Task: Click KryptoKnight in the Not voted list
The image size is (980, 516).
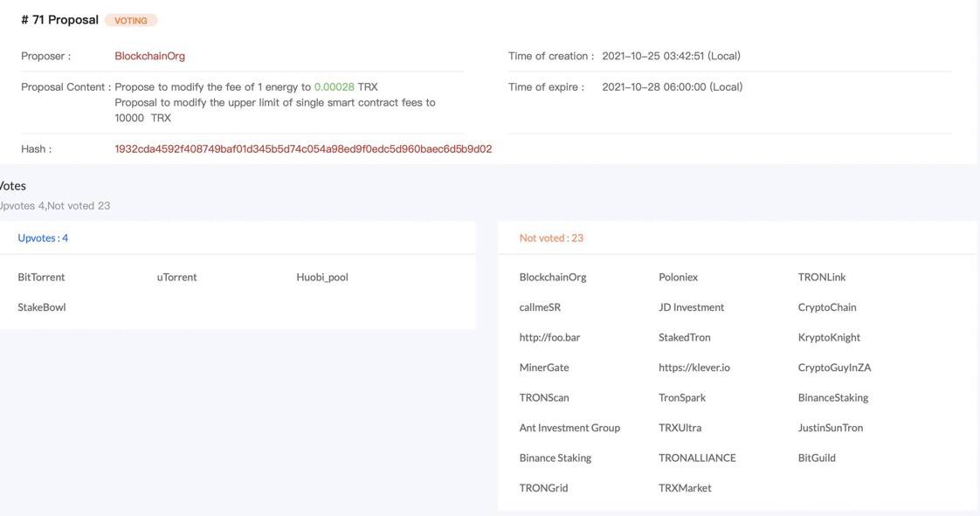Action: click(829, 337)
